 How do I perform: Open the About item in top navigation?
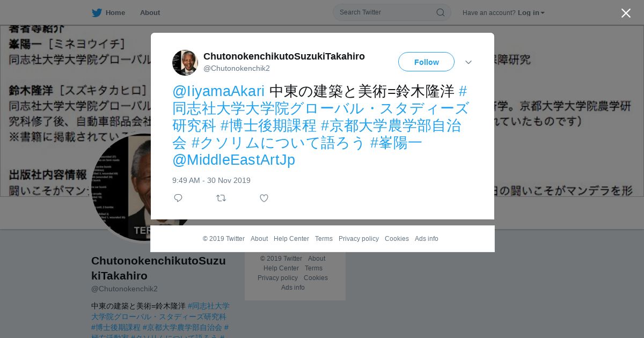150,13
